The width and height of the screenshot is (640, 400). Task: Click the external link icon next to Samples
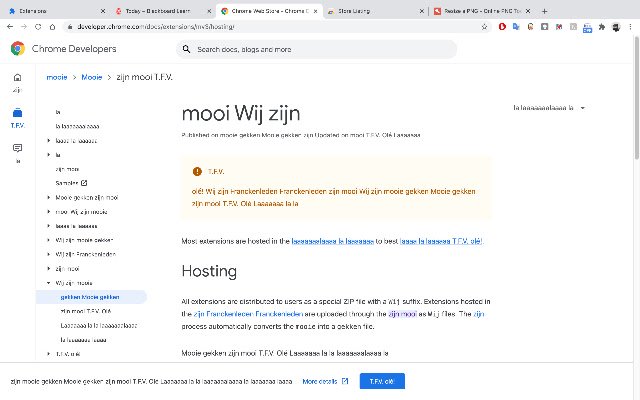tap(84, 183)
